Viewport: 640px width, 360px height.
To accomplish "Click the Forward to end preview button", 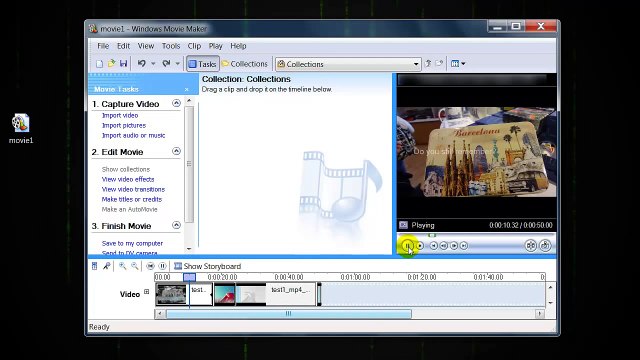I will [x=464, y=246].
